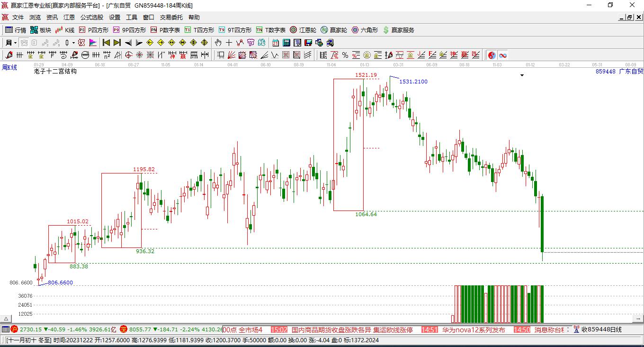This screenshot has width=644, height=347.
Task: Click the n² grid tool icon
Action: [107, 55]
